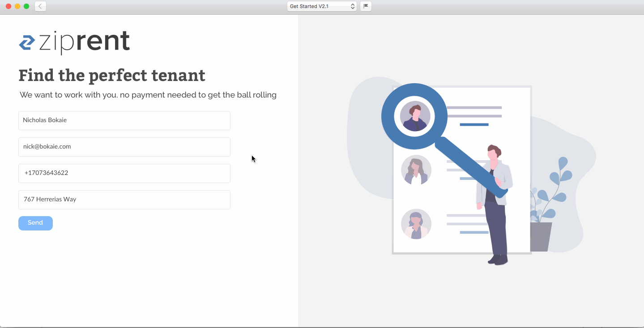Click the ziprent logo

[x=74, y=43]
